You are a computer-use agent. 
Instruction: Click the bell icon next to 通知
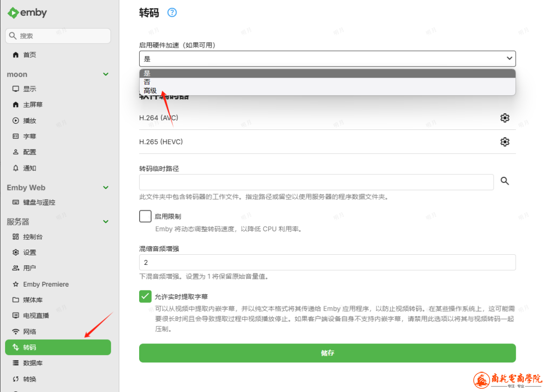pos(16,168)
